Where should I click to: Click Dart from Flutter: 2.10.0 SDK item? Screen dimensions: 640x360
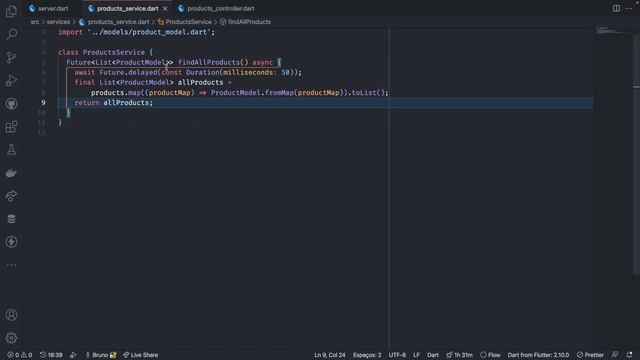[x=538, y=355]
